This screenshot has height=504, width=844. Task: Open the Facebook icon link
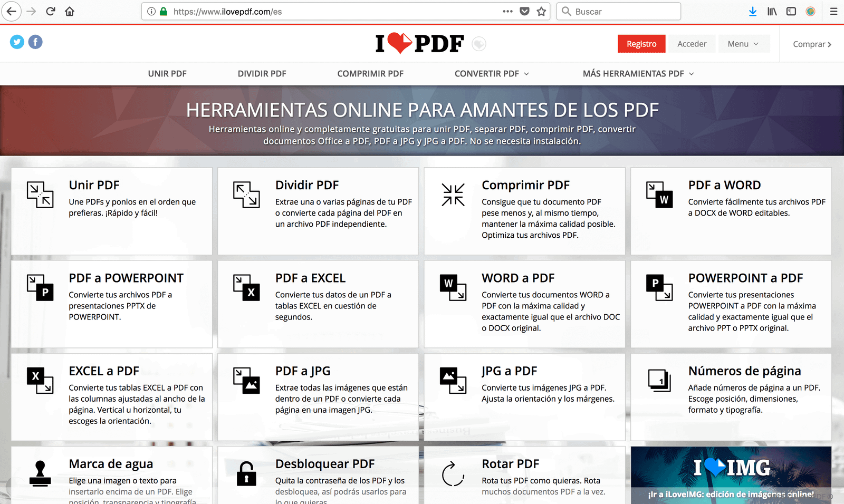[35, 42]
